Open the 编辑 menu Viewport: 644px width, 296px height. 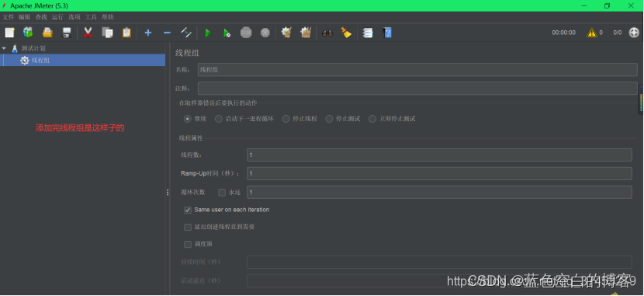25,17
